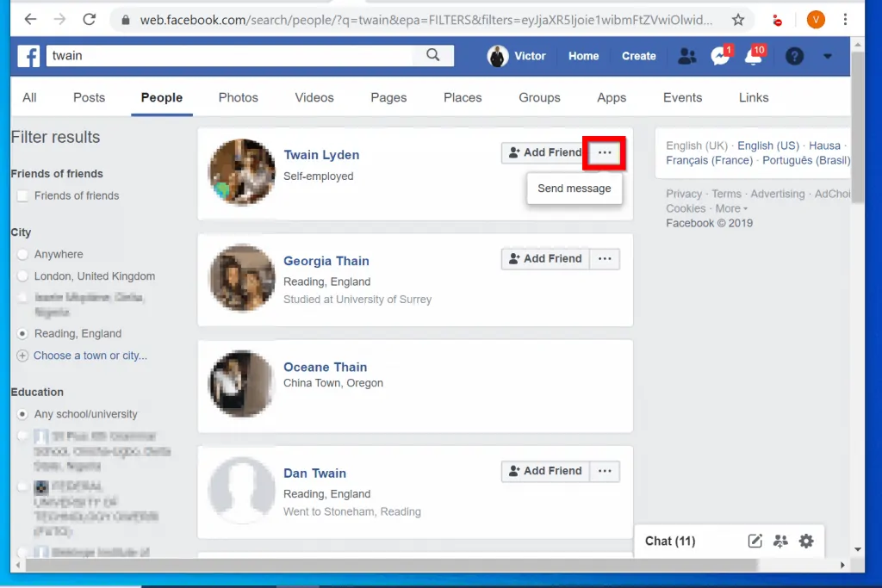Go to Home in header
This screenshot has height=588, width=882.
coord(583,56)
